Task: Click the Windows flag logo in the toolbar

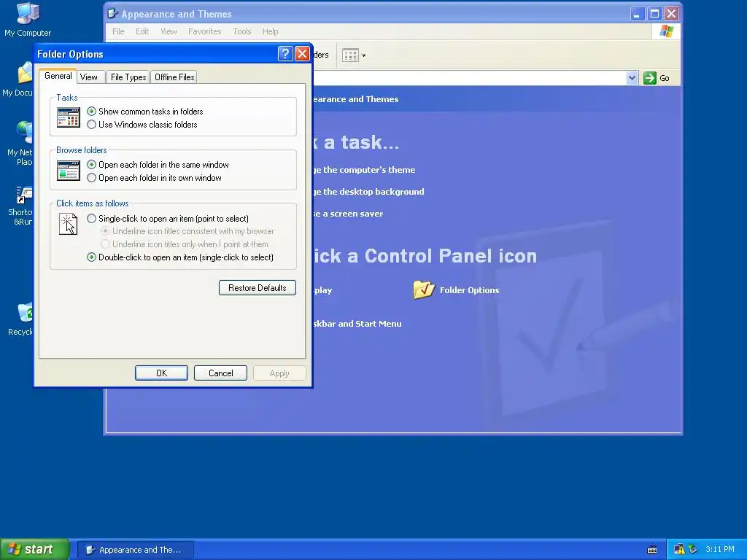Action: (667, 31)
